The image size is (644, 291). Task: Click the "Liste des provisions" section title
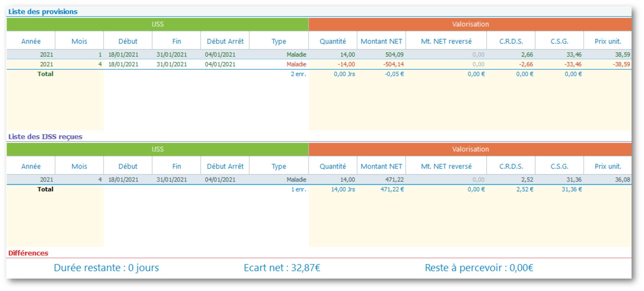click(x=43, y=12)
